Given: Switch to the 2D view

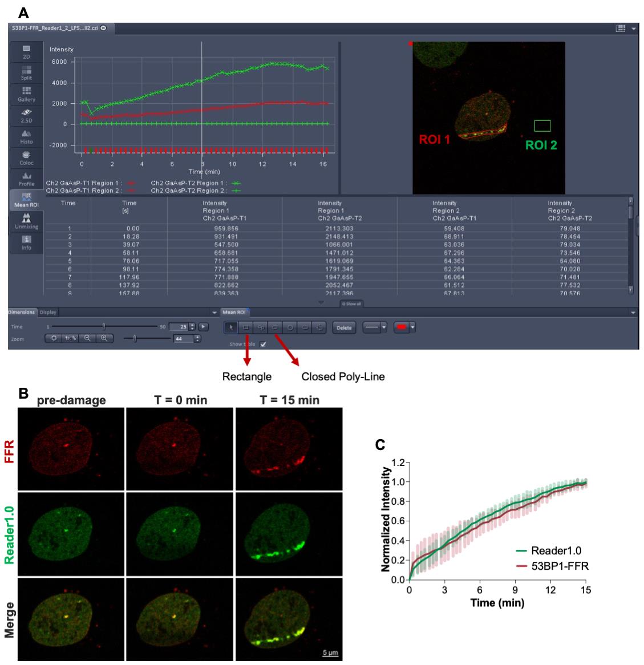Looking at the screenshot, I should click(26, 52).
